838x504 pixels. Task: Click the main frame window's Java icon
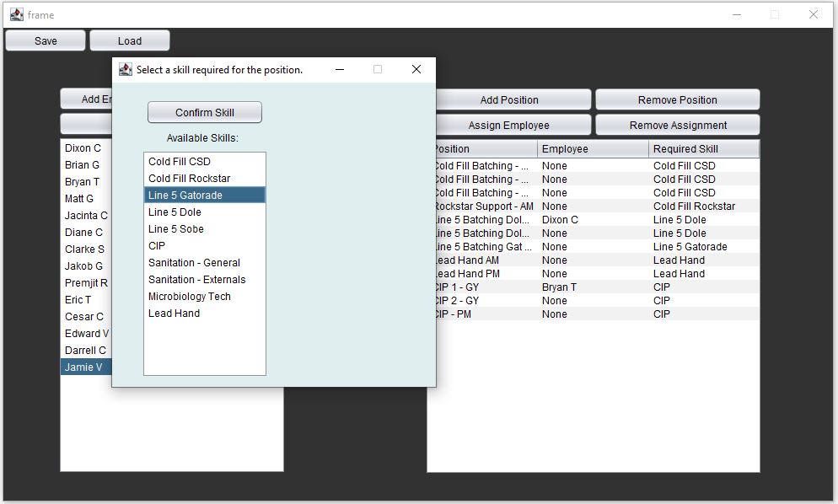click(x=17, y=14)
